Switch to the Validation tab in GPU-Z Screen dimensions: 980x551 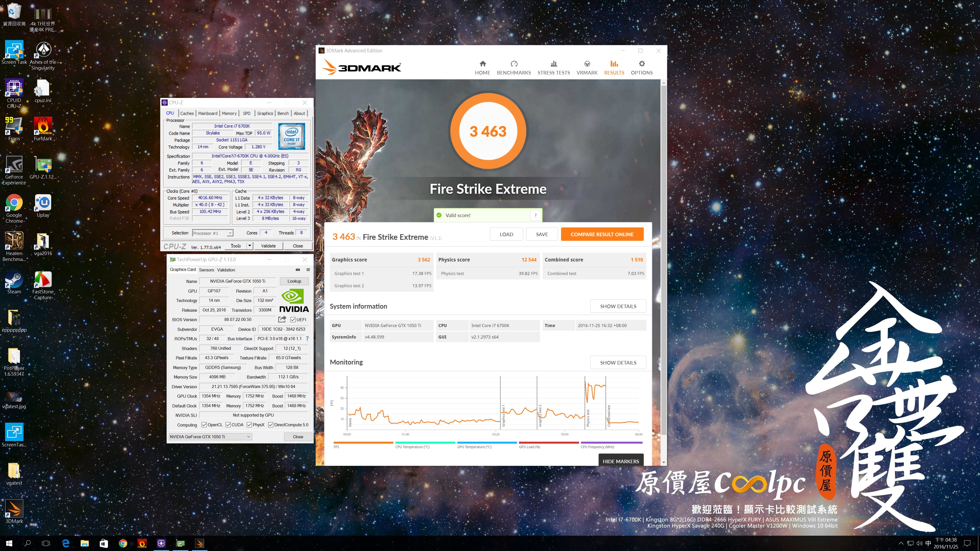[x=226, y=270]
